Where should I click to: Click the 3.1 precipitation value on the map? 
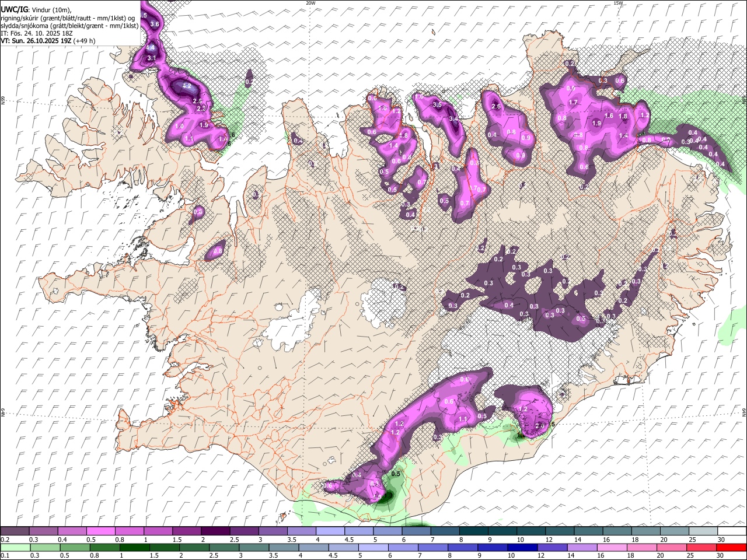(x=151, y=58)
